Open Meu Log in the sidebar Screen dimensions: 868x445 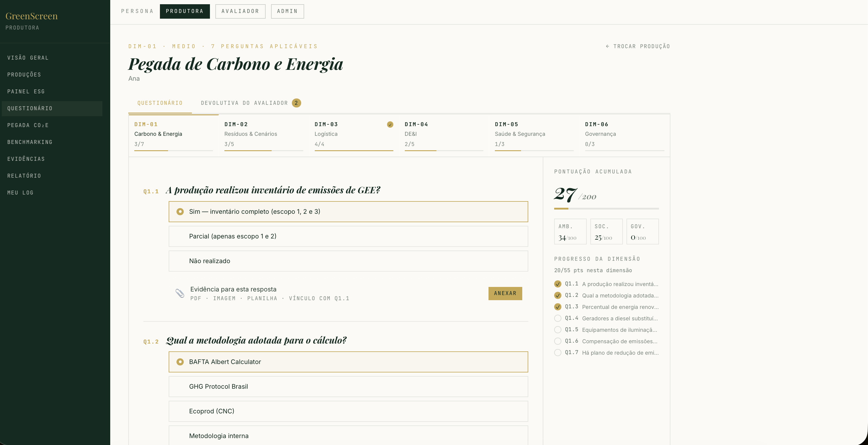[52, 193]
